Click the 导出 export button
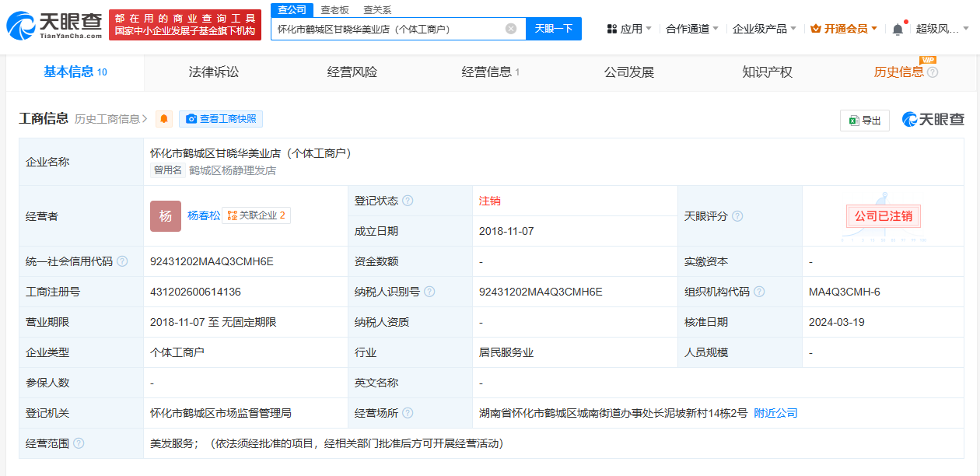Screen dimensions: 980x476 (x=865, y=120)
